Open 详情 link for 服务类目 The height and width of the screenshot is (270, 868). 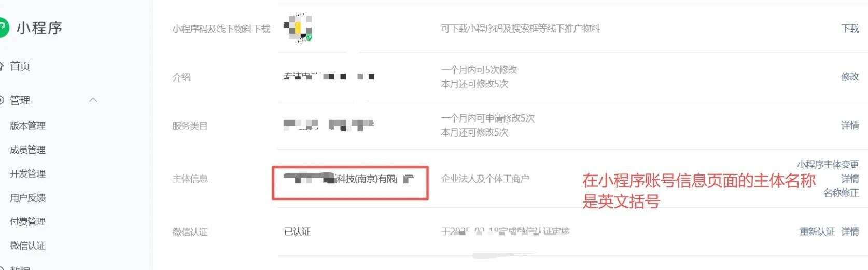tap(850, 126)
